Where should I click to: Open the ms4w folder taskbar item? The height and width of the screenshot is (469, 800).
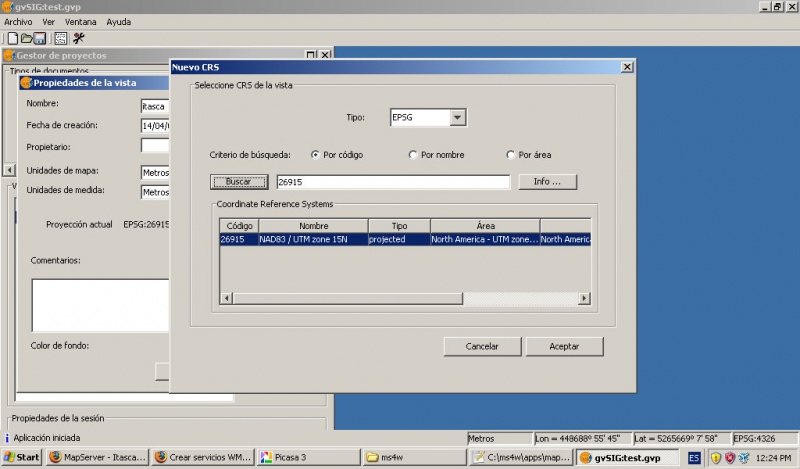410,457
